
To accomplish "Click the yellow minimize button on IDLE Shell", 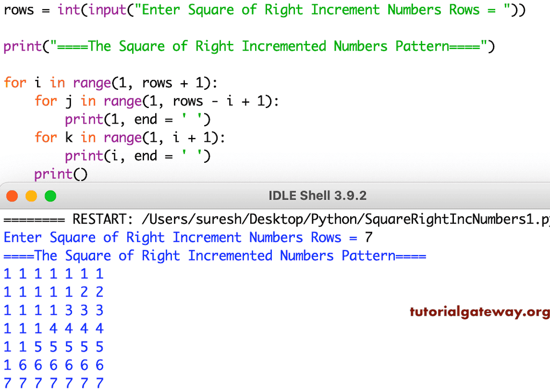I will pyautogui.click(x=31, y=196).
